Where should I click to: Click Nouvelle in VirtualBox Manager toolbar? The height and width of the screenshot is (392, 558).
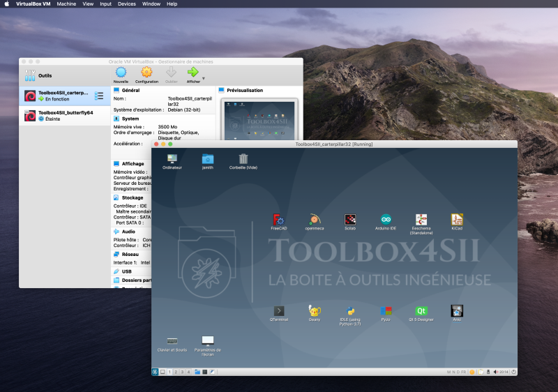pyautogui.click(x=121, y=75)
